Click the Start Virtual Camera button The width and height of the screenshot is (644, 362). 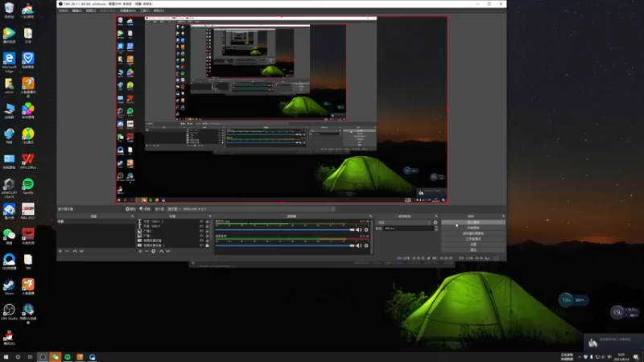coord(473,233)
